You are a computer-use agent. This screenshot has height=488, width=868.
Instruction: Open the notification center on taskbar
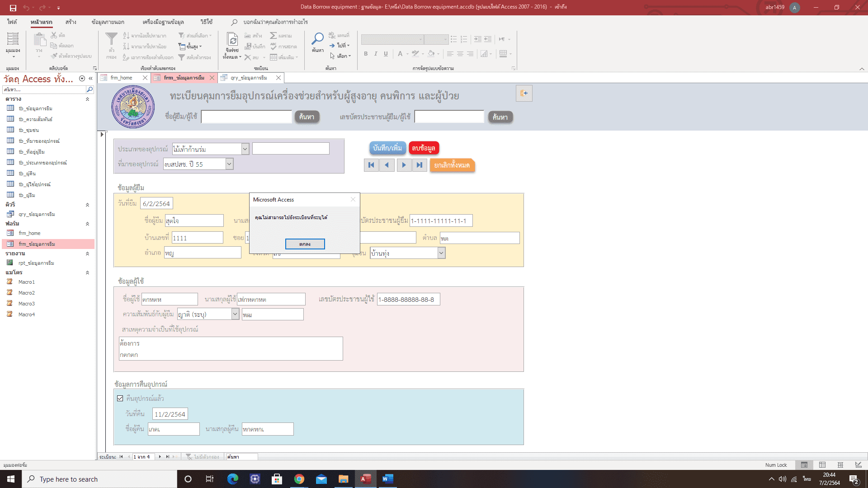point(854,479)
